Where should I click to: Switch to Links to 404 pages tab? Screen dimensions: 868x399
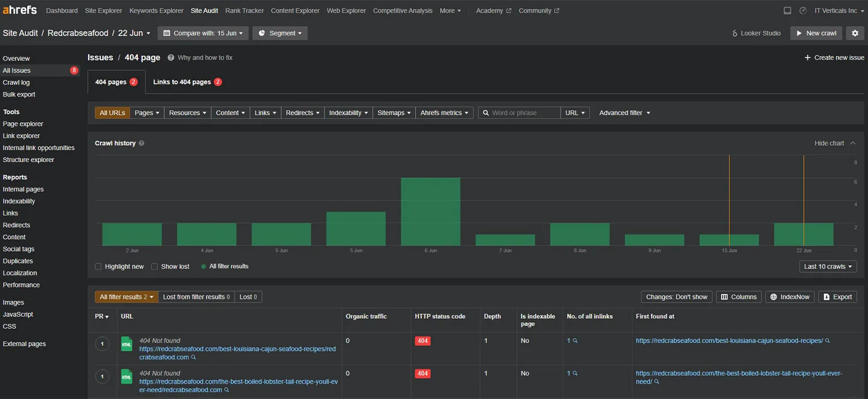[187, 81]
